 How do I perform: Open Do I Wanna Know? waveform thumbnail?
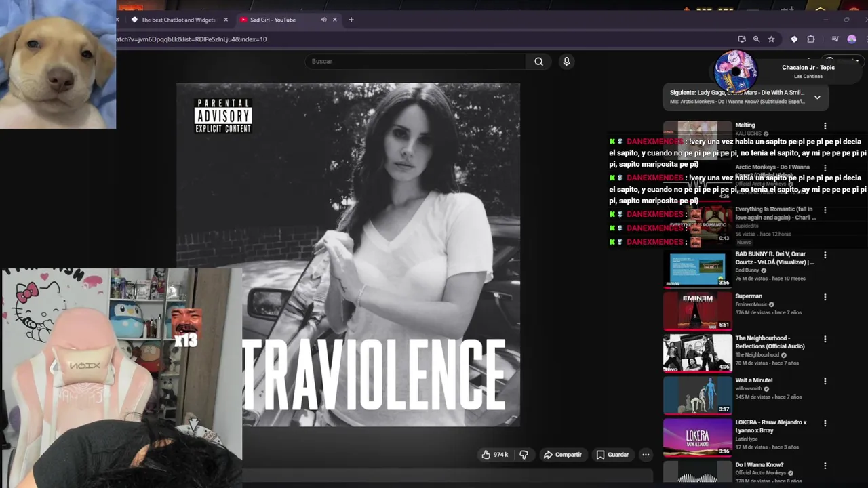697,472
